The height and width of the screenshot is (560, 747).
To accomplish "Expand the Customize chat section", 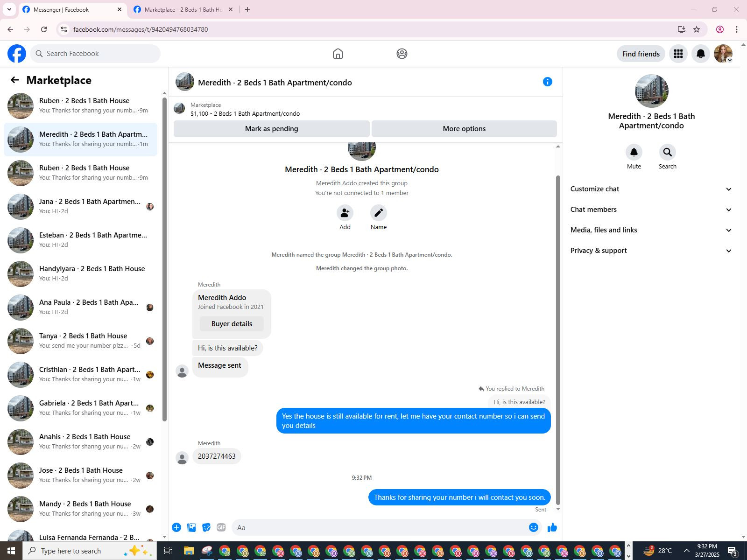I will click(651, 189).
